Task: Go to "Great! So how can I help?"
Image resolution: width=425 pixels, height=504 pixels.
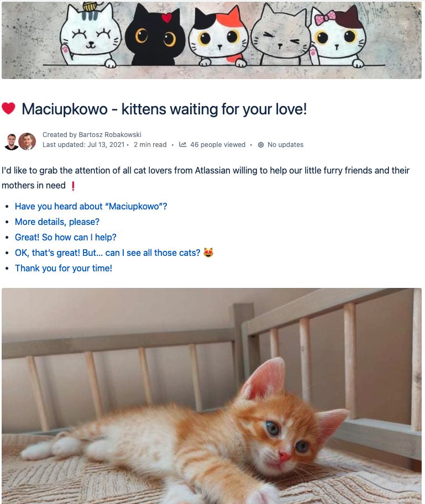Action: click(x=66, y=237)
